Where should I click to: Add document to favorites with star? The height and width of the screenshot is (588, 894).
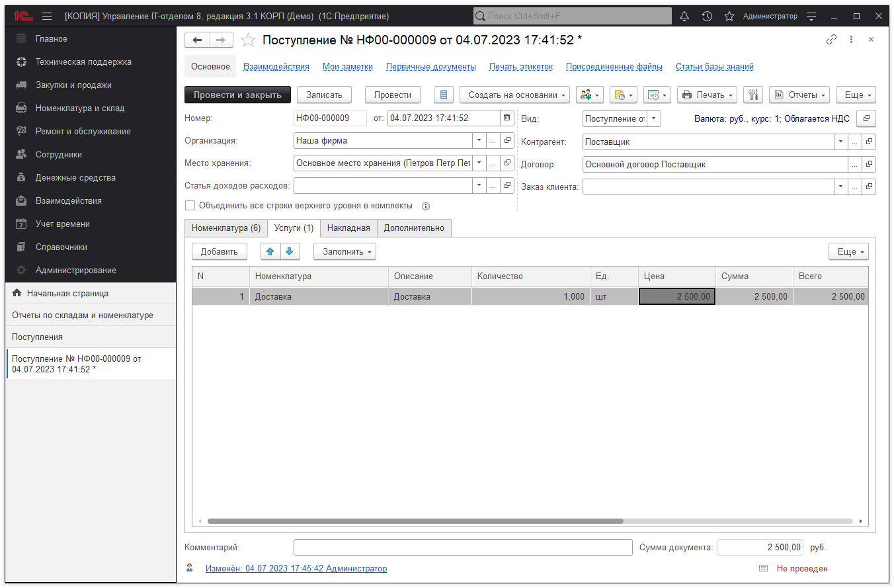[248, 40]
